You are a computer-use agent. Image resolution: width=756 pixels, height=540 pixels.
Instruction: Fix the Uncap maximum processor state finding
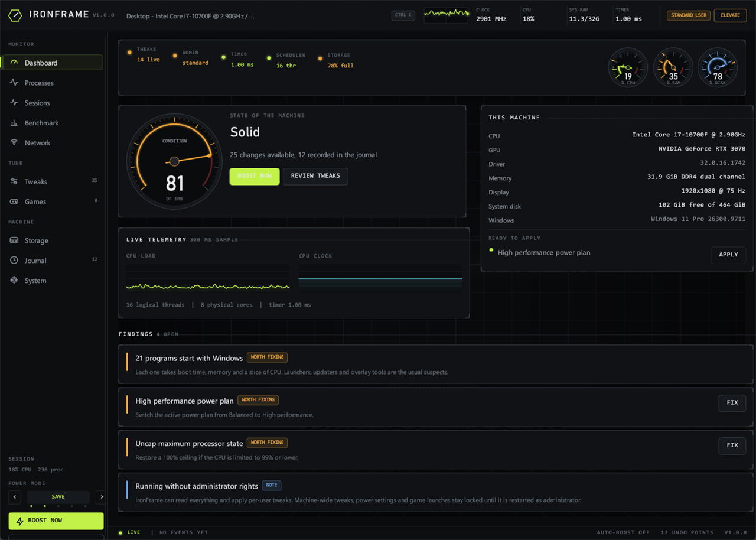(732, 445)
